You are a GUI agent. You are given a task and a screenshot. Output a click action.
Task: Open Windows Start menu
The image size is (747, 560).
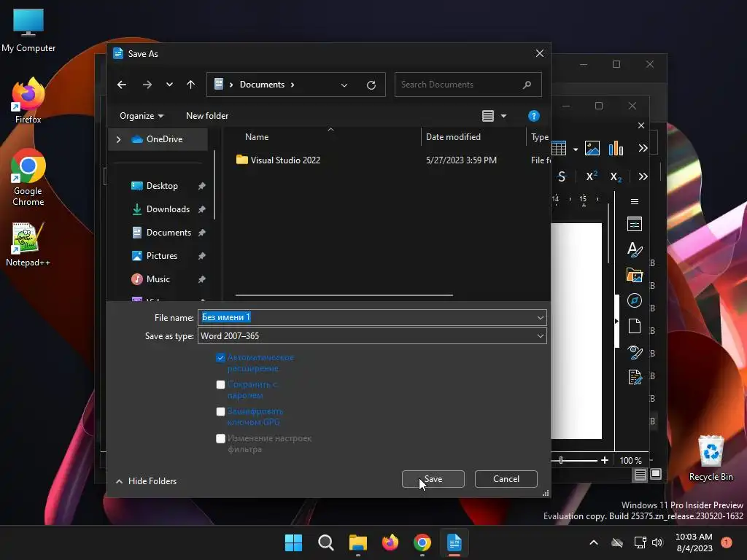293,542
